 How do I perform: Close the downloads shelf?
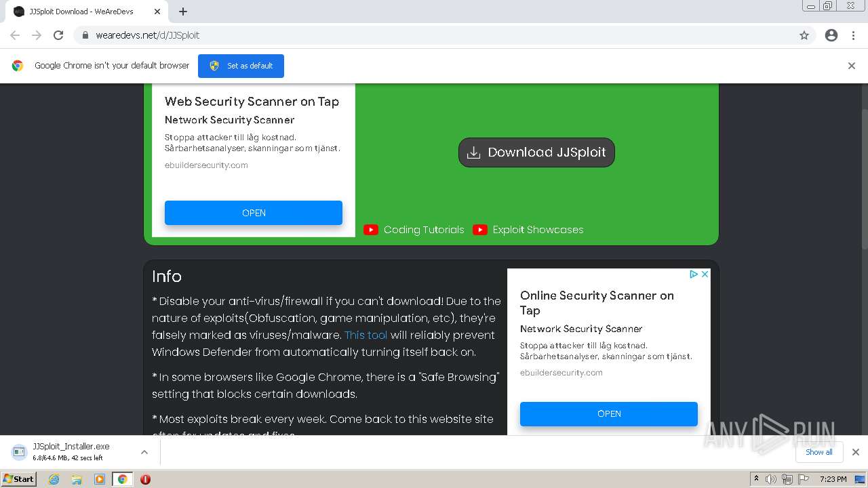click(856, 452)
